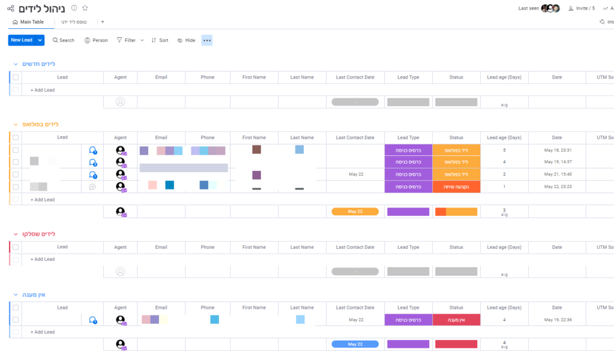Screen dimensions: 614x364
Task: Click the agent avatar in the May 18, 23:31 row
Action: pyautogui.click(x=121, y=151)
